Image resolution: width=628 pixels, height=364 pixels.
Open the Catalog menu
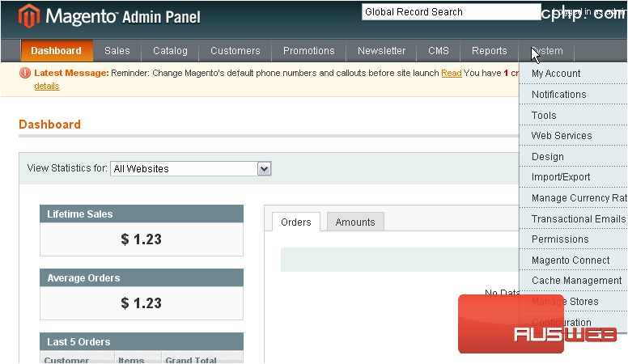(x=170, y=51)
